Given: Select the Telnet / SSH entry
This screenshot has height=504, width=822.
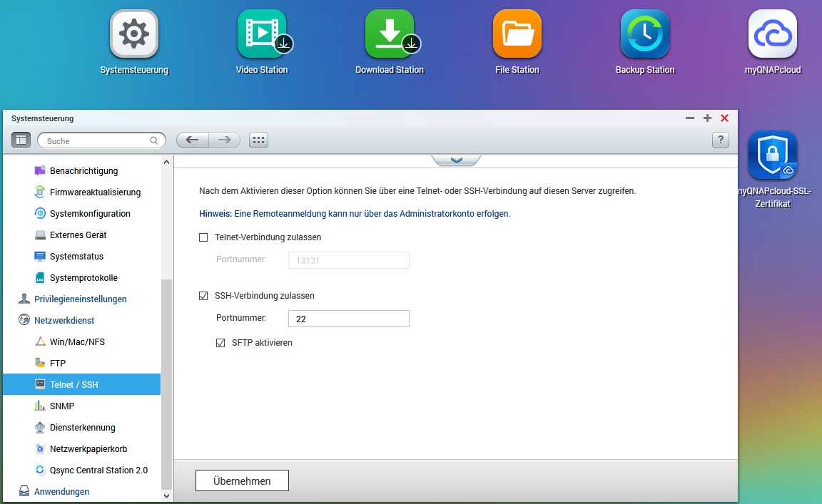Looking at the screenshot, I should click(82, 384).
